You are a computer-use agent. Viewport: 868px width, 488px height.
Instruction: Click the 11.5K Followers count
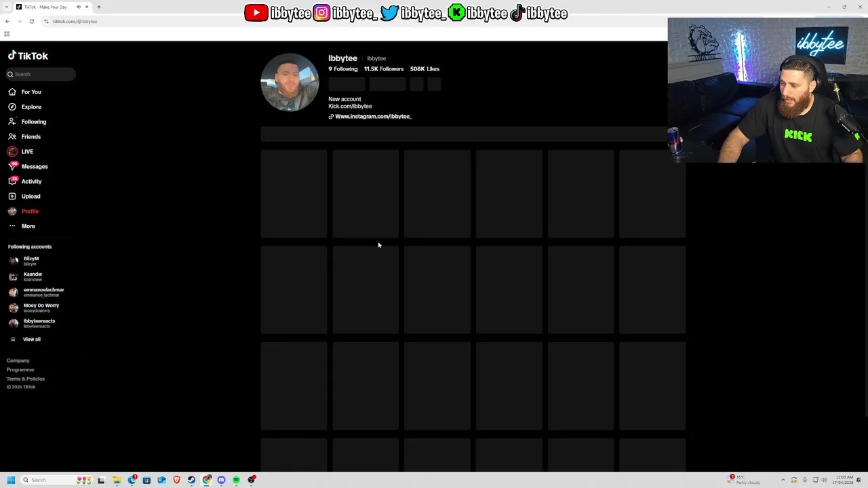coord(384,69)
